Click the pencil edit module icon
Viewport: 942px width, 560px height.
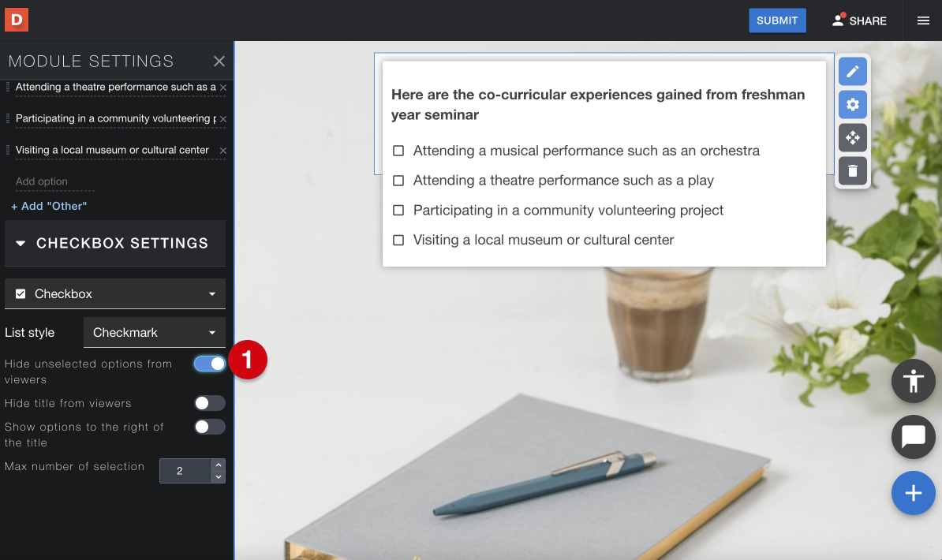[853, 72]
